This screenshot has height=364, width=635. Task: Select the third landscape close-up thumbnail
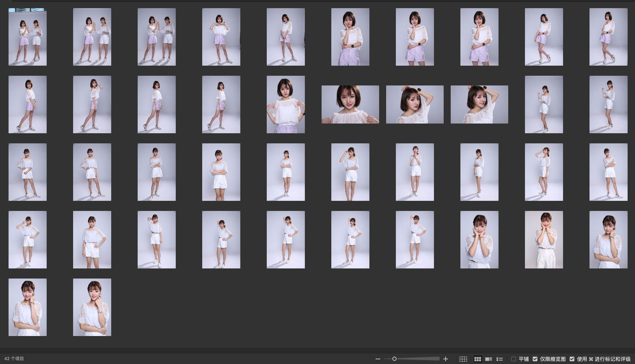[x=479, y=104]
